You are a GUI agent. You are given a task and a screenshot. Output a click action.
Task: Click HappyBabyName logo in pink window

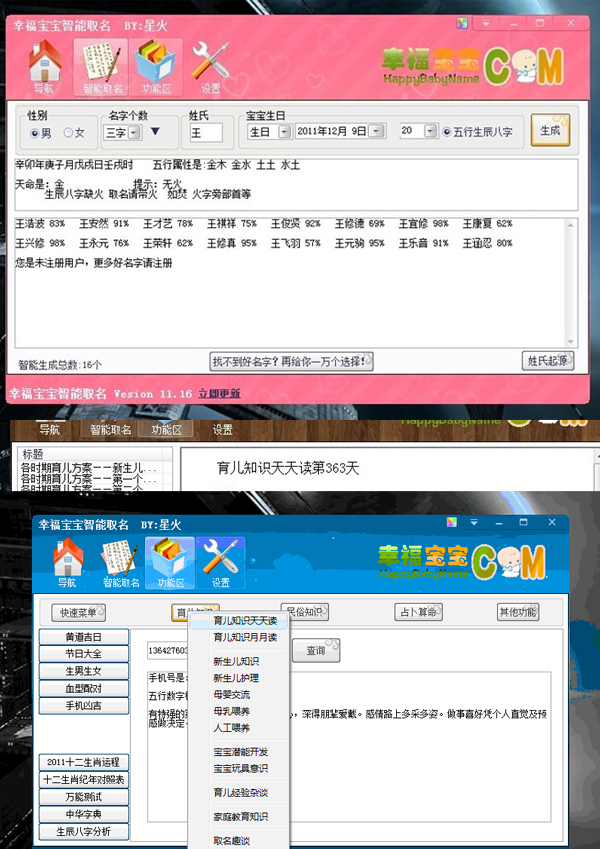[x=472, y=67]
